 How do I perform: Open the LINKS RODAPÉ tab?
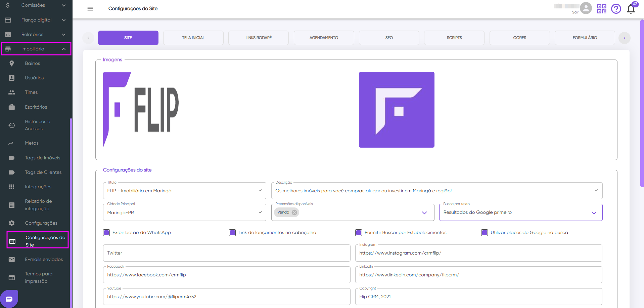(259, 38)
